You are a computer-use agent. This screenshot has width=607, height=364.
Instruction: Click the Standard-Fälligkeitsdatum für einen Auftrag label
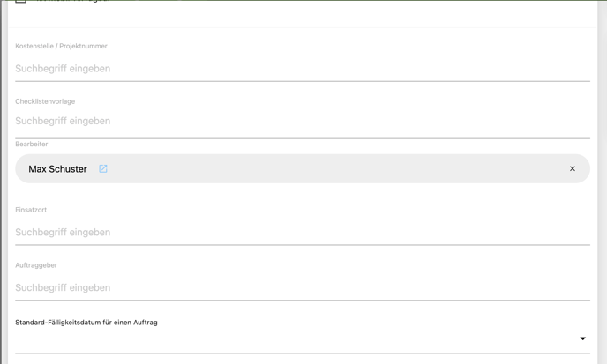(86, 323)
